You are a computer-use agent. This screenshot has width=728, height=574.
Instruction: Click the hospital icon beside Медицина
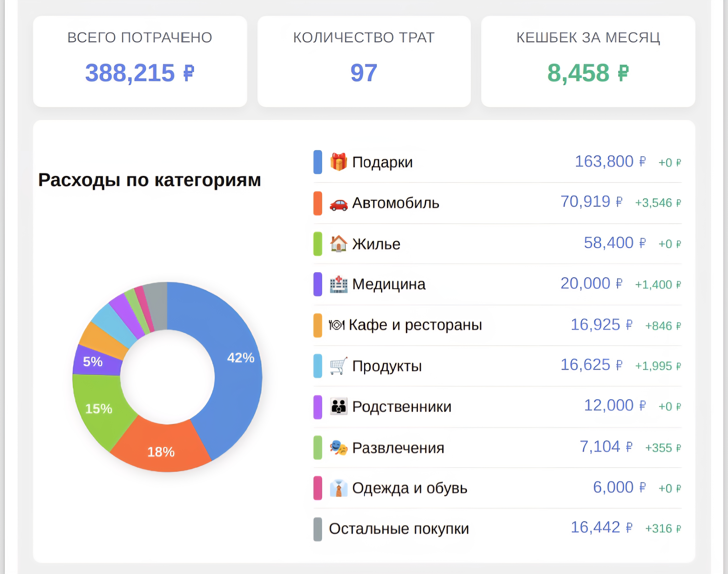tap(338, 284)
